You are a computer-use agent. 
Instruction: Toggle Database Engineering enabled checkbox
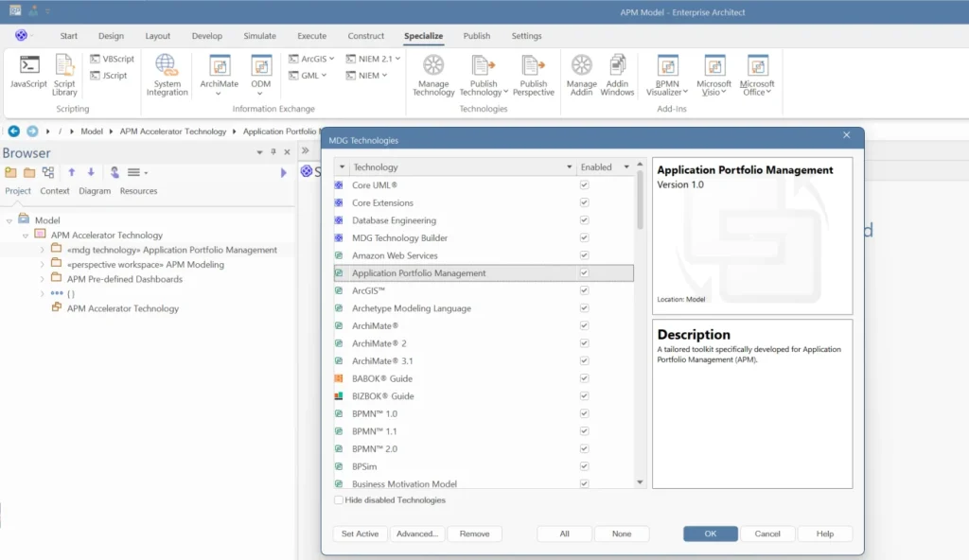(x=584, y=220)
